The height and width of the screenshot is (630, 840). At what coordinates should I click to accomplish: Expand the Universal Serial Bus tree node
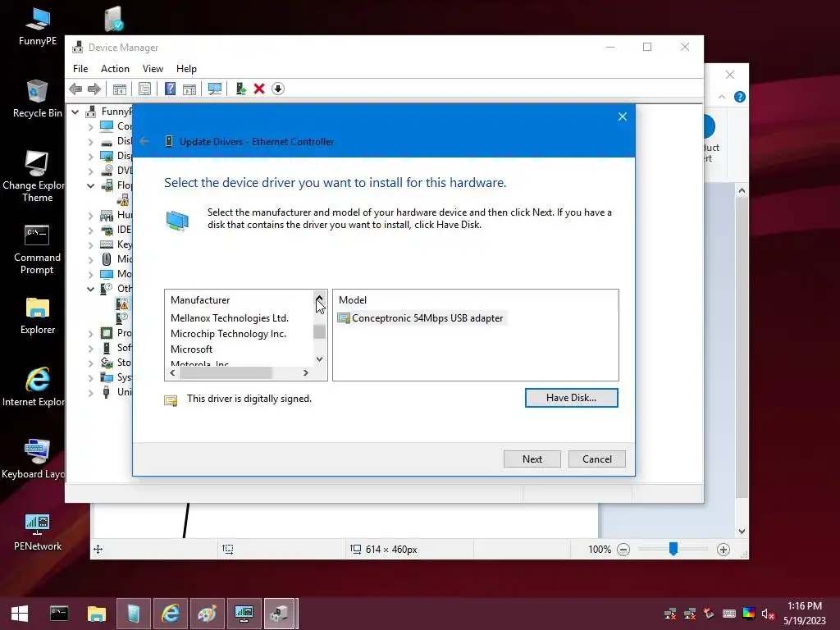pyautogui.click(x=90, y=392)
